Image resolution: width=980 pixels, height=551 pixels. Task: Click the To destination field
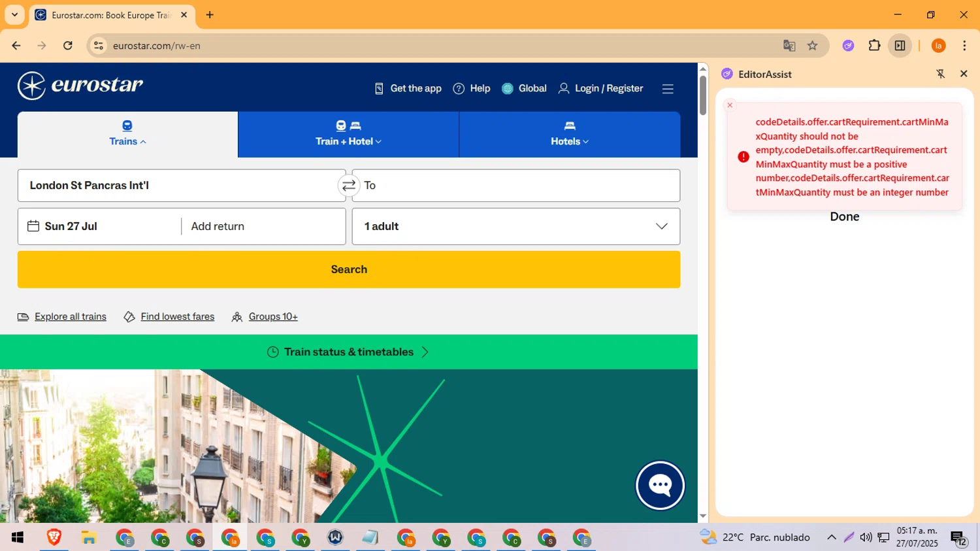(x=516, y=186)
